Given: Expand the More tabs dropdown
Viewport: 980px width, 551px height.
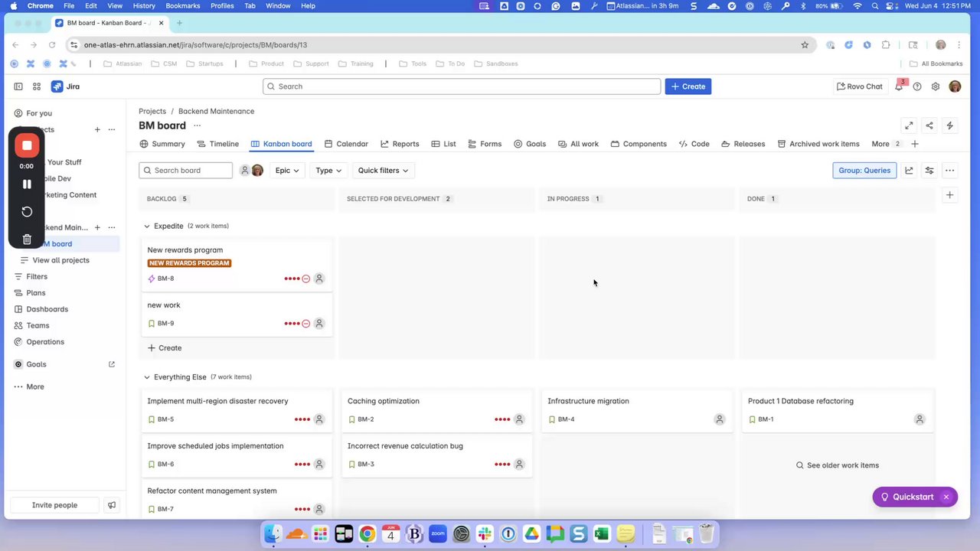Looking at the screenshot, I should 886,144.
